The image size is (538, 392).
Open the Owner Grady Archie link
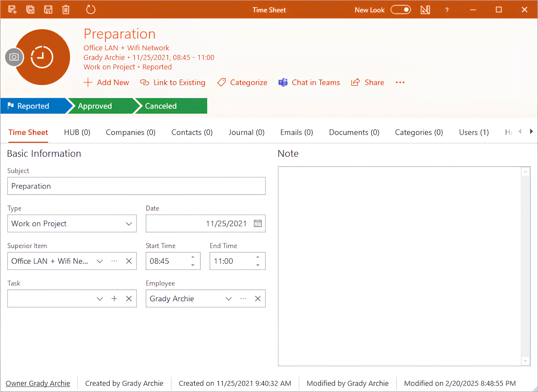pos(38,383)
